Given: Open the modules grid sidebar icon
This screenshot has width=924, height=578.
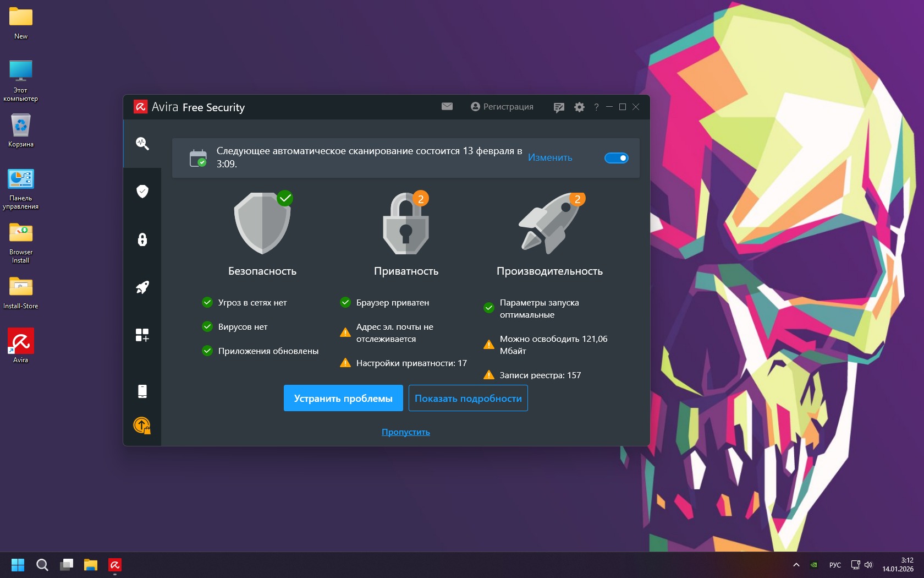Looking at the screenshot, I should coord(142,335).
